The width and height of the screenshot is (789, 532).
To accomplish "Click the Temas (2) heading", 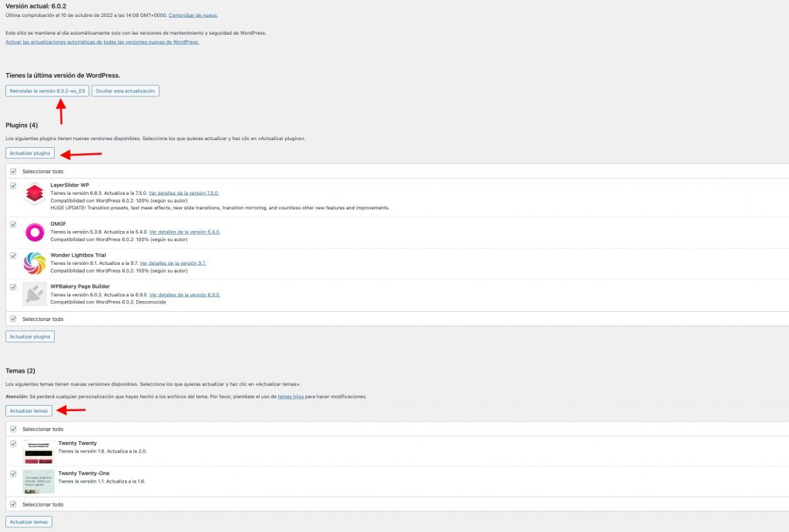I will [x=20, y=370].
